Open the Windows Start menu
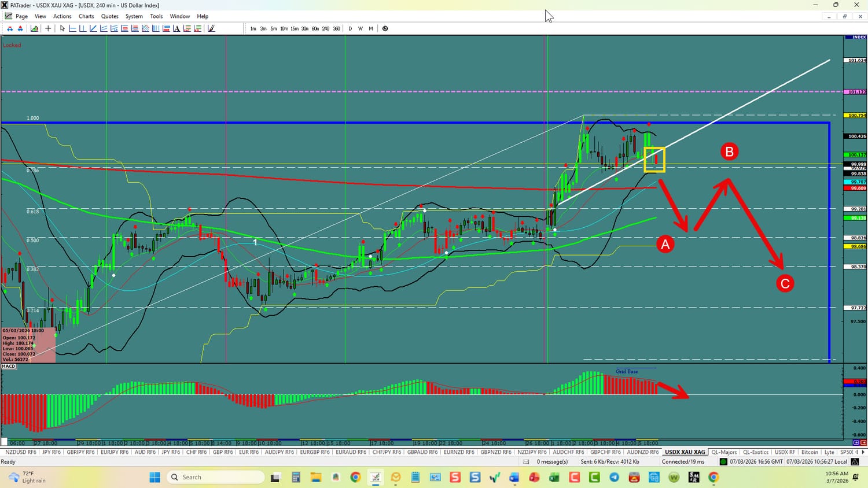 pyautogui.click(x=155, y=477)
